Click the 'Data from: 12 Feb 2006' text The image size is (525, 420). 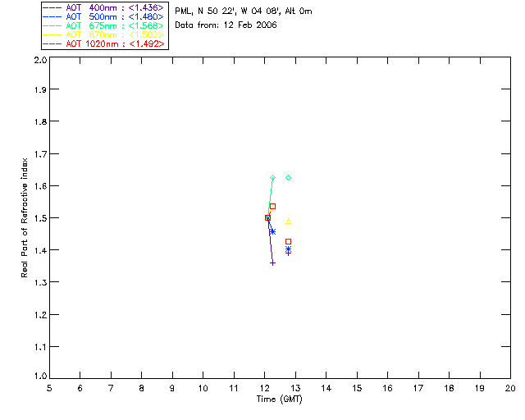click(x=226, y=25)
